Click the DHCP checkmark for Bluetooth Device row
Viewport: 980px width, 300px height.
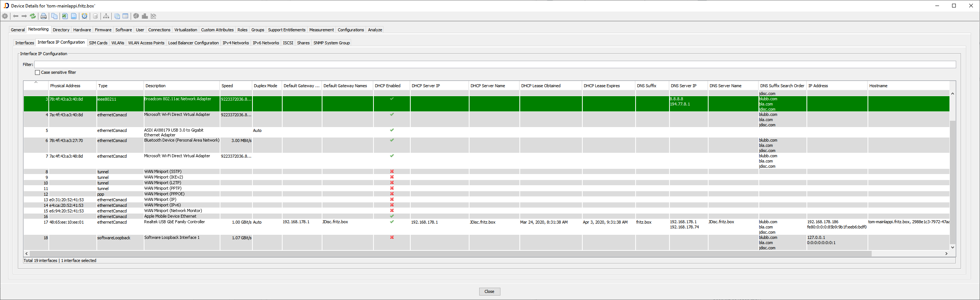pyautogui.click(x=391, y=140)
